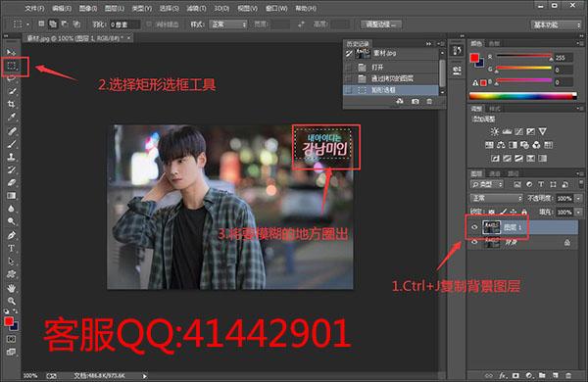Open the fill 100% dropdown arrow

coord(578,212)
